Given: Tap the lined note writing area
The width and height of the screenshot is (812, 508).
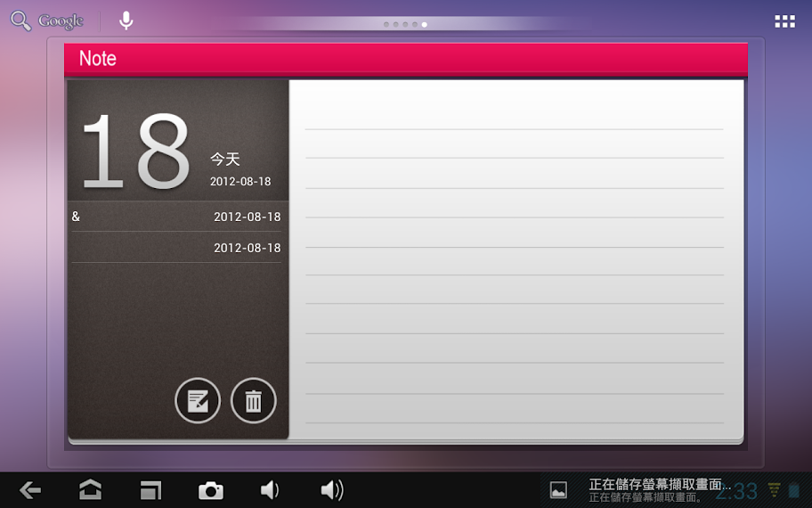Looking at the screenshot, I should (516, 259).
